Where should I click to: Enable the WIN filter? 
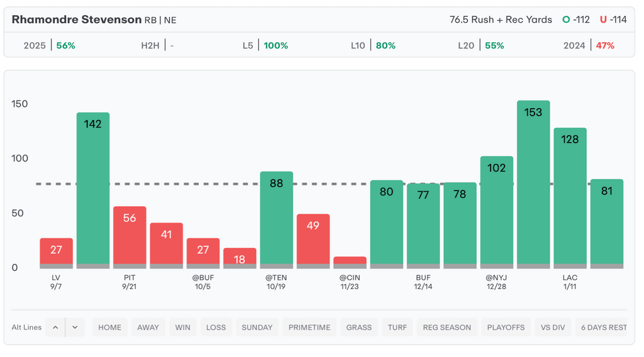tap(183, 327)
